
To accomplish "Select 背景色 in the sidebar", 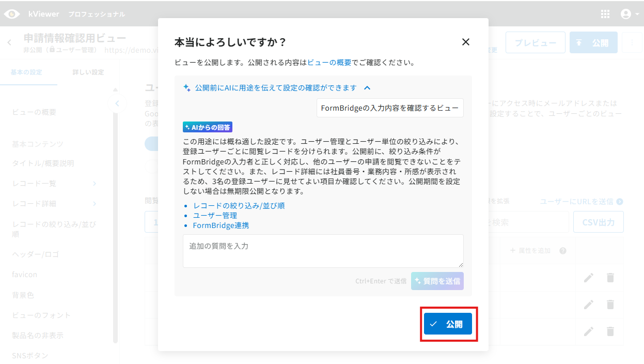I will click(23, 295).
